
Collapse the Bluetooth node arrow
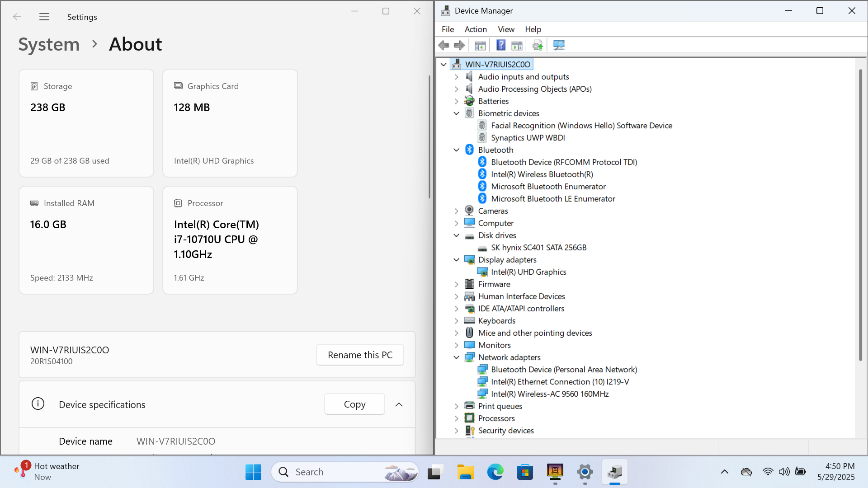click(456, 150)
